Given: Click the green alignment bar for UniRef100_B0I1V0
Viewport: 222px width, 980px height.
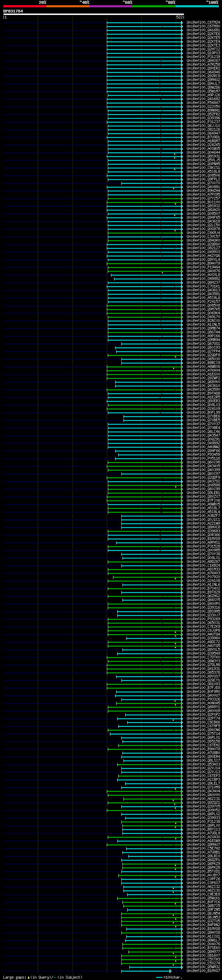Looking at the screenshot, I should tap(145, 202).
